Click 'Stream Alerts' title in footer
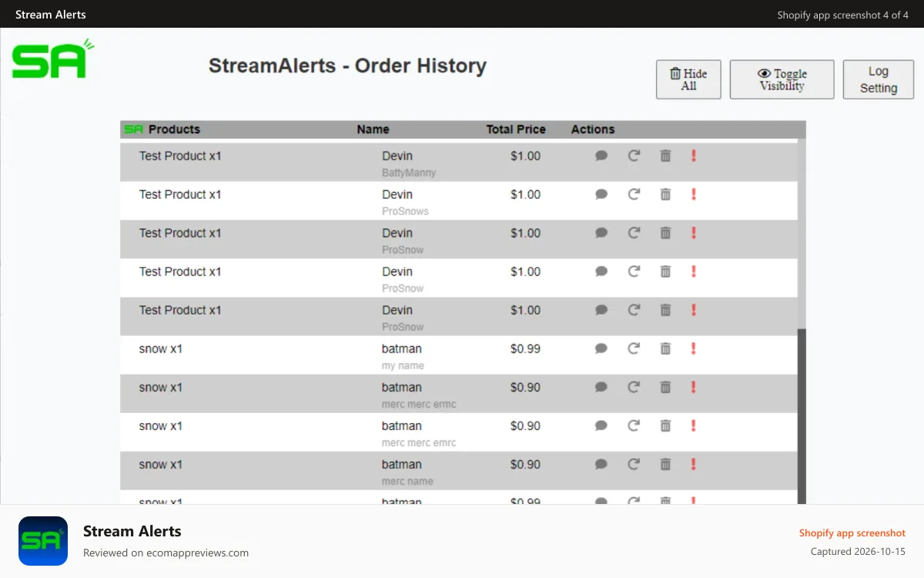The width and height of the screenshot is (924, 578). pyautogui.click(x=132, y=531)
